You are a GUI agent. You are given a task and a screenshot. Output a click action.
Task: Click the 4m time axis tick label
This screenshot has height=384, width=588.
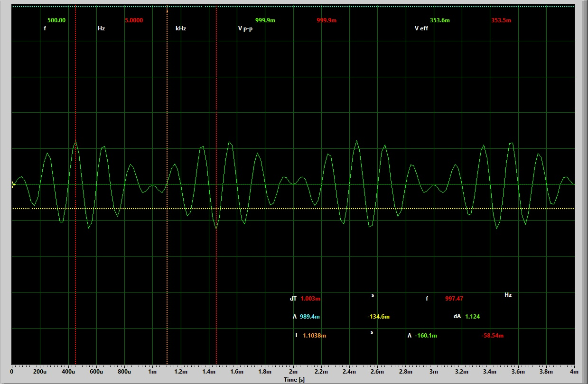(x=573, y=373)
